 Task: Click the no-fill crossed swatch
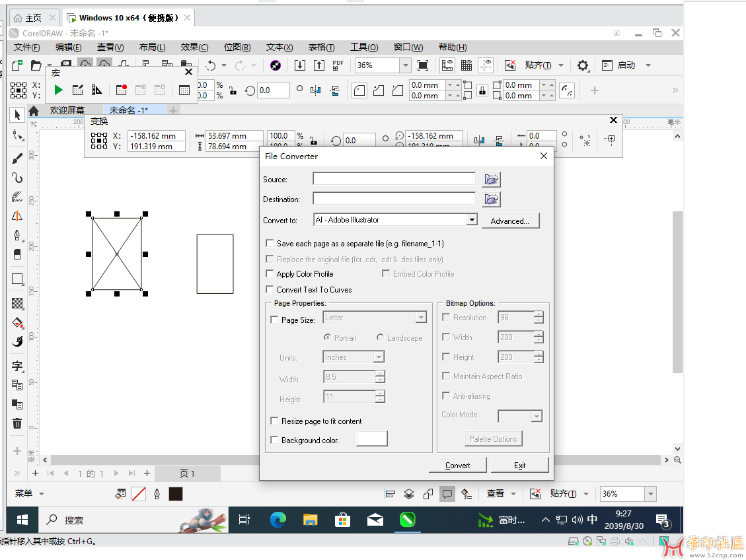pos(139,494)
